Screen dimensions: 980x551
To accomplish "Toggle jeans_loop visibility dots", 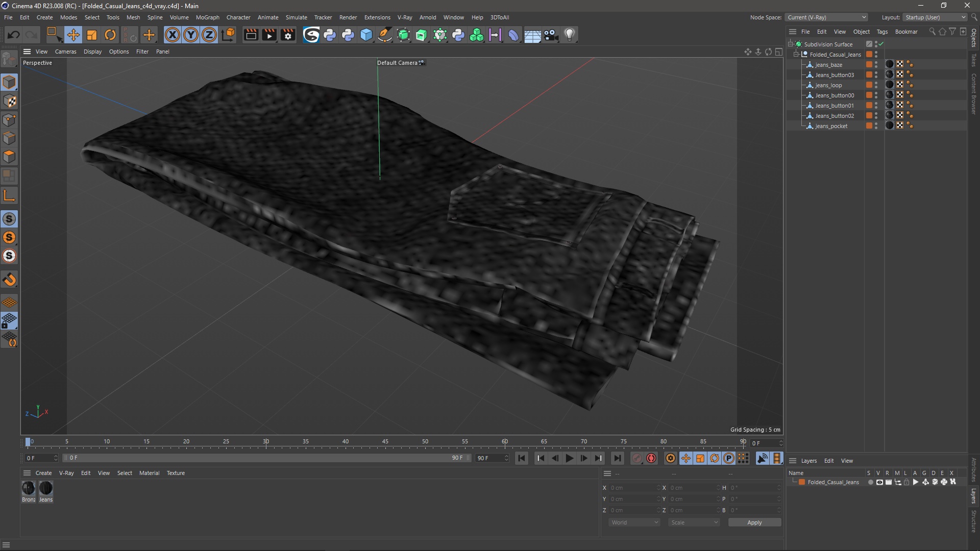I will pyautogui.click(x=876, y=85).
